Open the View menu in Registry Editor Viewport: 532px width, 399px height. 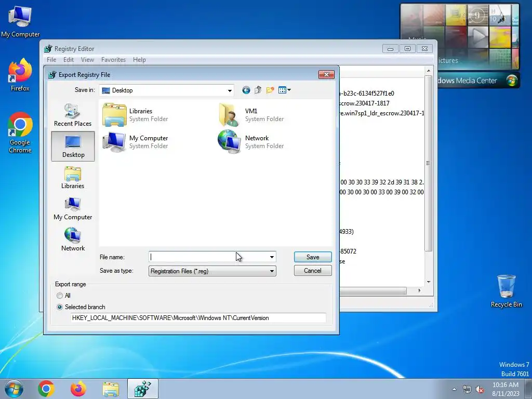pos(87,60)
